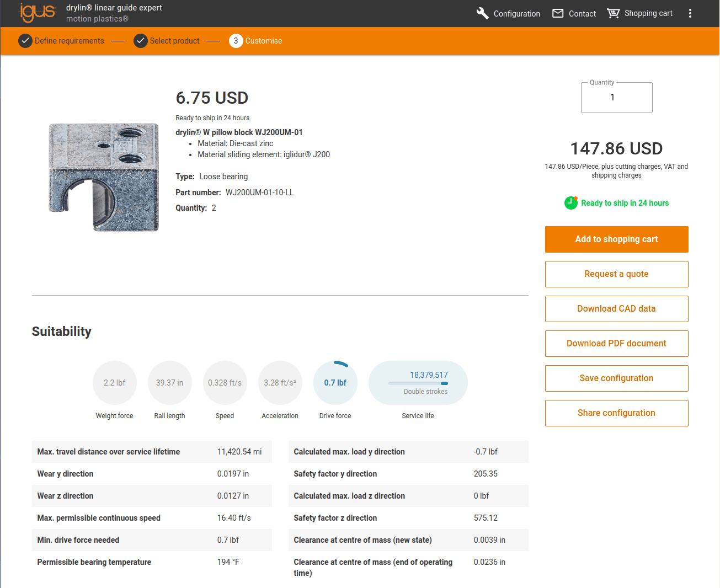Click 'Calculated max. load y direction' label

349,452
